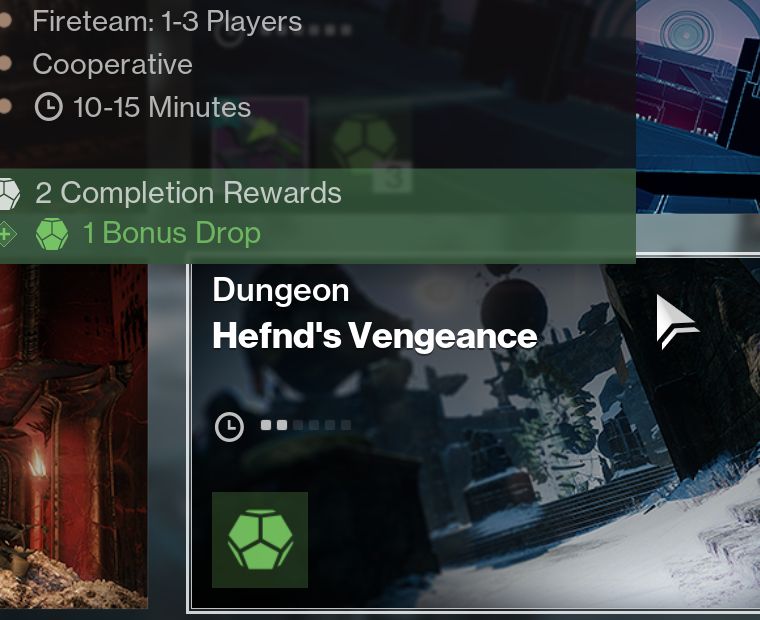Image resolution: width=760 pixels, height=620 pixels.
Task: Click the Dungeon activity type label
Action: pyautogui.click(x=281, y=291)
